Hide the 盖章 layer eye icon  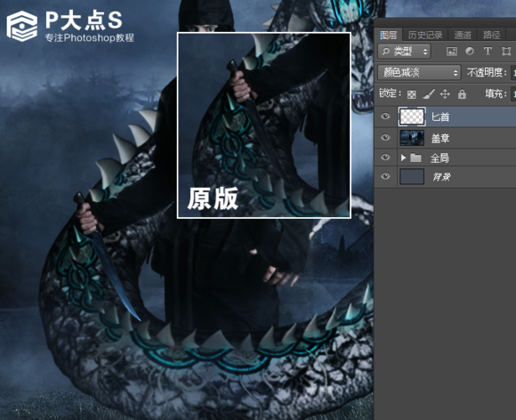385,137
